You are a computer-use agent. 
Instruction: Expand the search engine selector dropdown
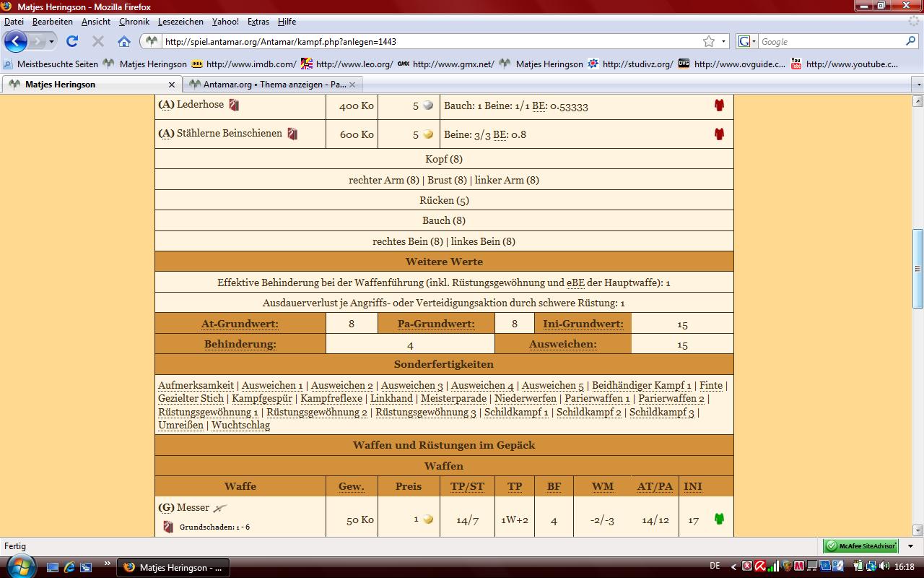[x=747, y=42]
